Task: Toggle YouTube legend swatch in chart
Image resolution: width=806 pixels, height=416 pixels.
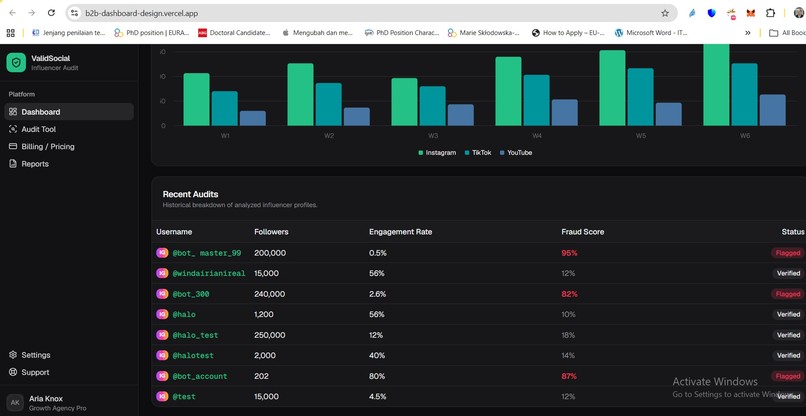Action: [x=503, y=153]
